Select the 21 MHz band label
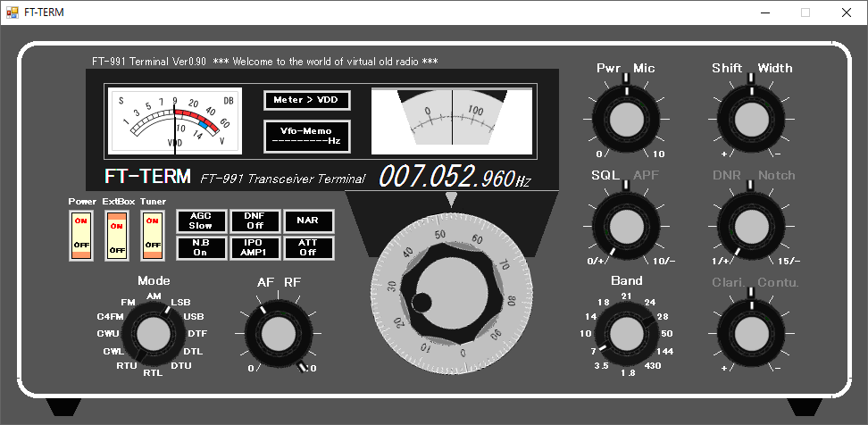The image size is (868, 425). (x=626, y=296)
